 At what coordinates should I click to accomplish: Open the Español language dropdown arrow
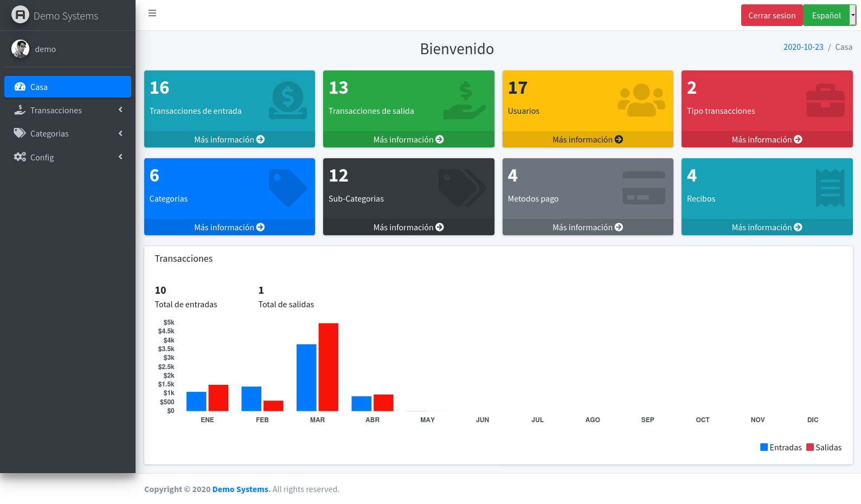tap(853, 15)
